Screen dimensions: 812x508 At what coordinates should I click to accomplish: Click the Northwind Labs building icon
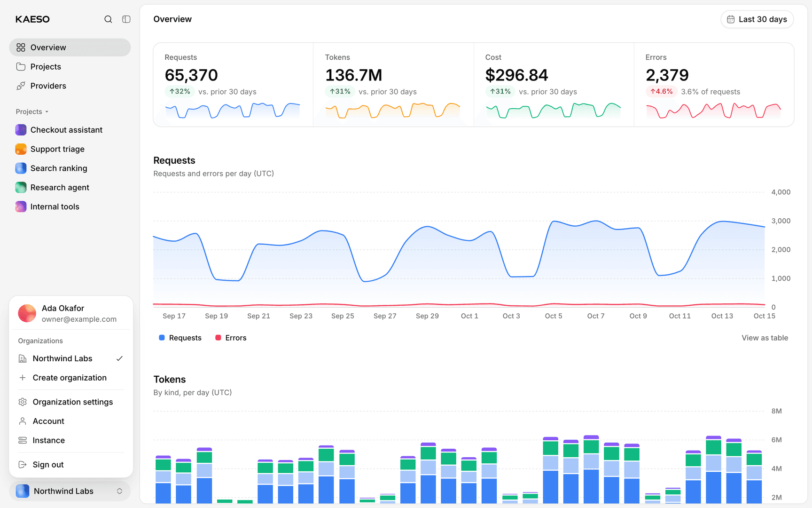[x=23, y=358]
